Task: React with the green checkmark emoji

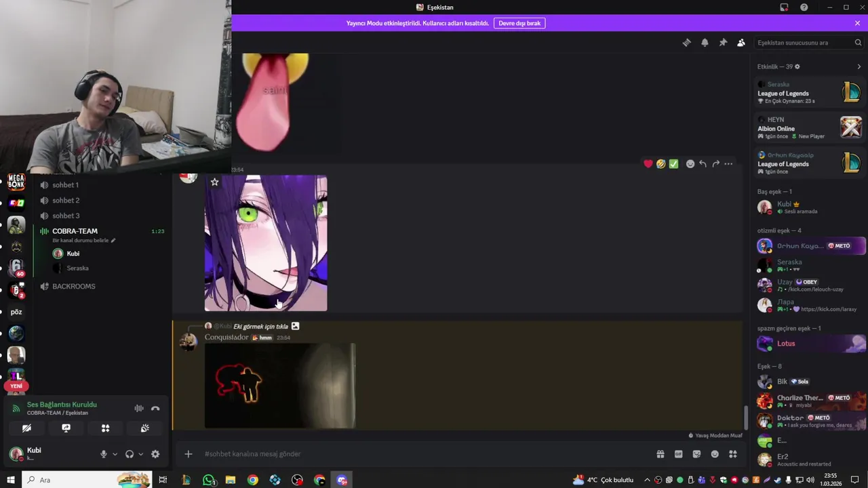Action: pyautogui.click(x=673, y=164)
